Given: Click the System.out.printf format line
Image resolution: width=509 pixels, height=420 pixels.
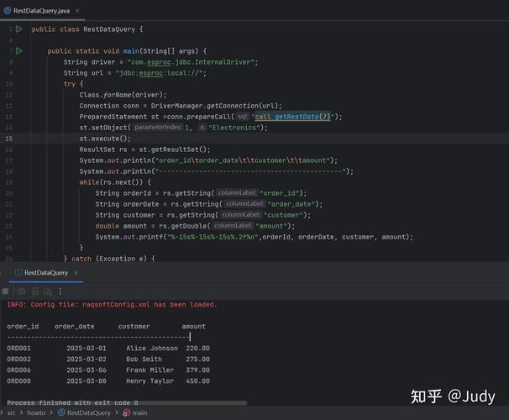Looking at the screenshot, I should point(254,237).
